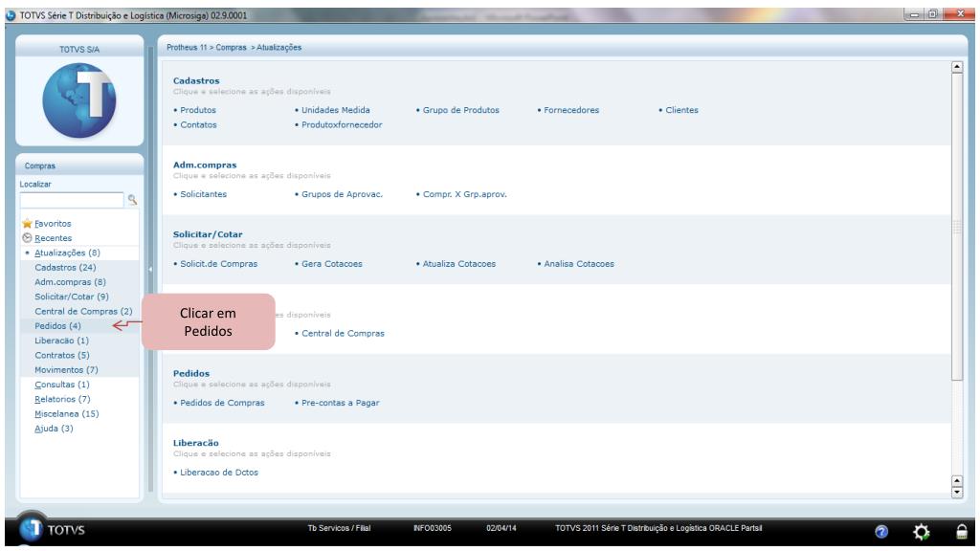Open Atualiza Cotacoes link
The image size is (980, 551).
pyautogui.click(x=458, y=264)
